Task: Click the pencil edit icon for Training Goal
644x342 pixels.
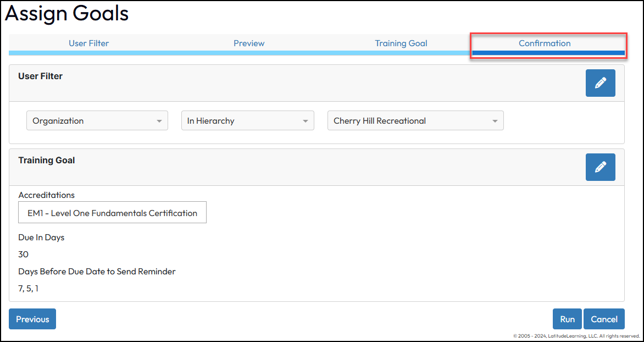Action: [600, 167]
